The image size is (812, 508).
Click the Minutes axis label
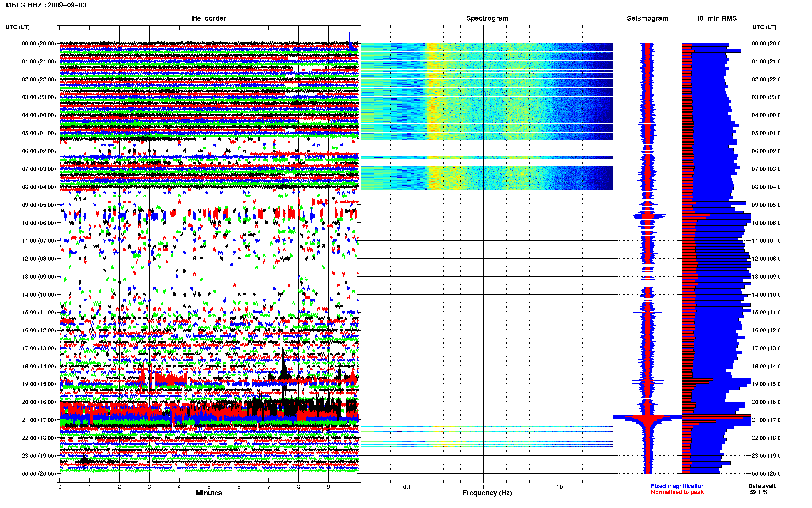click(209, 493)
